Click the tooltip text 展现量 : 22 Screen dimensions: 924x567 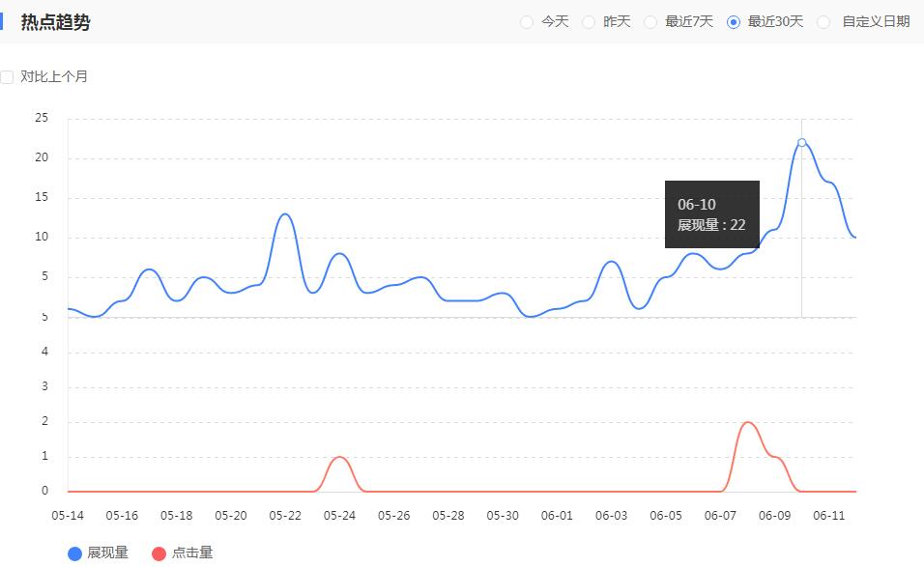[711, 225]
